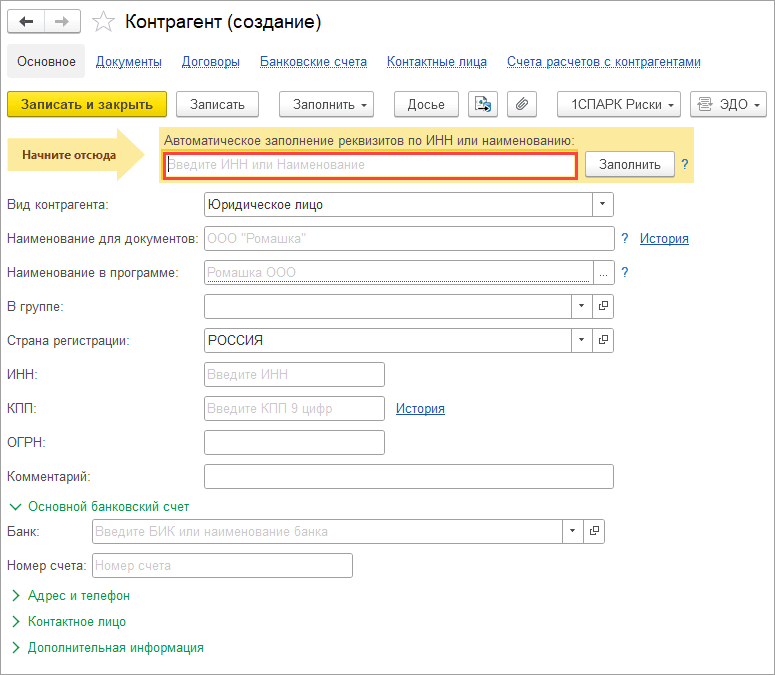Open the Банковские счета tab
This screenshot has height=675, width=775.
click(x=313, y=62)
